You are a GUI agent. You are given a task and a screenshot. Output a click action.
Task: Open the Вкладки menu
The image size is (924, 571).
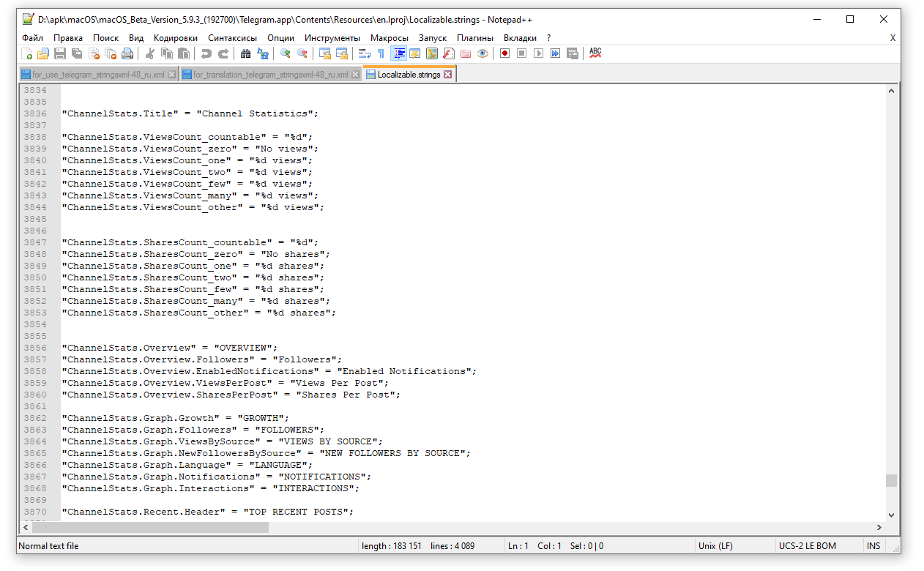(x=520, y=38)
